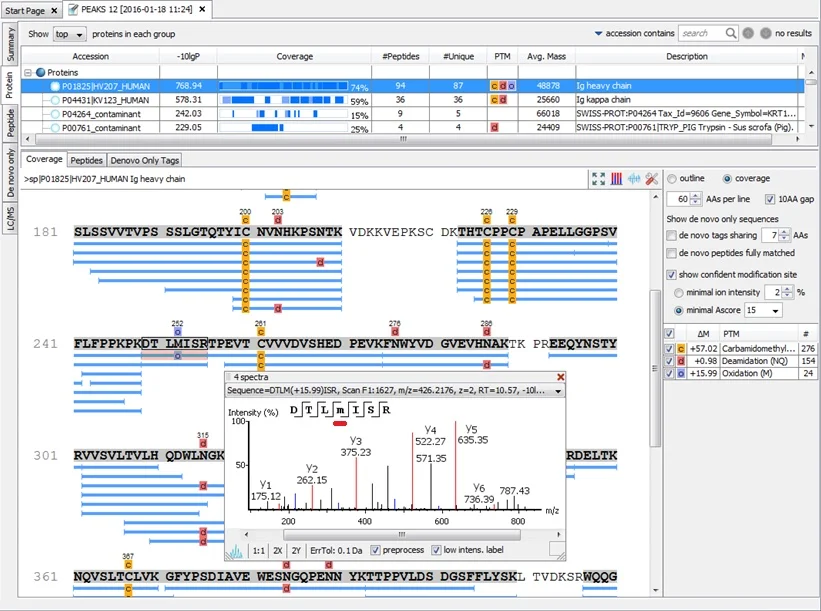
Task: Click the 1:1 zoom reset button
Action: [x=259, y=551]
